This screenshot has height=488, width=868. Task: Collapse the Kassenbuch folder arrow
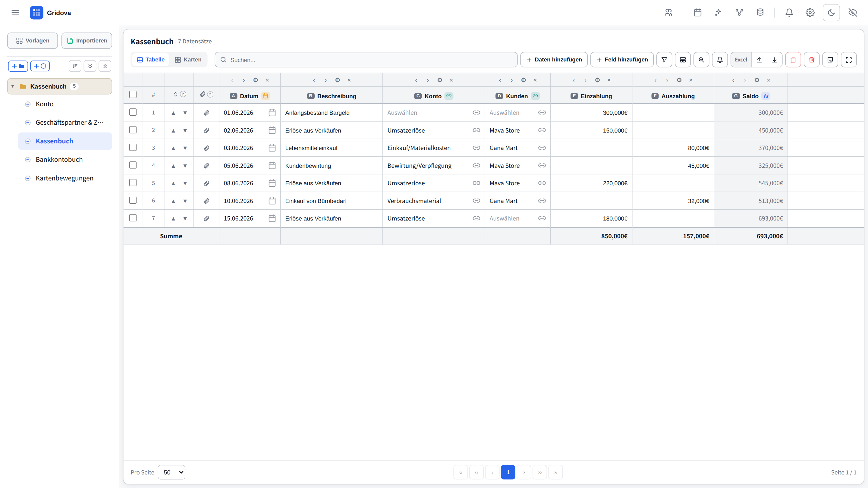point(12,86)
